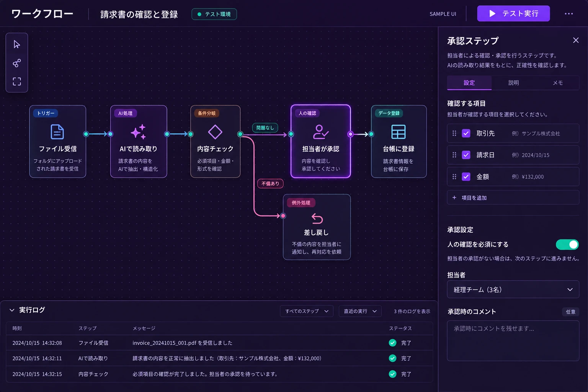This screenshot has width=588, height=392.
Task: Click the invoice_20241015_001.pdf log message
Action: click(182, 343)
